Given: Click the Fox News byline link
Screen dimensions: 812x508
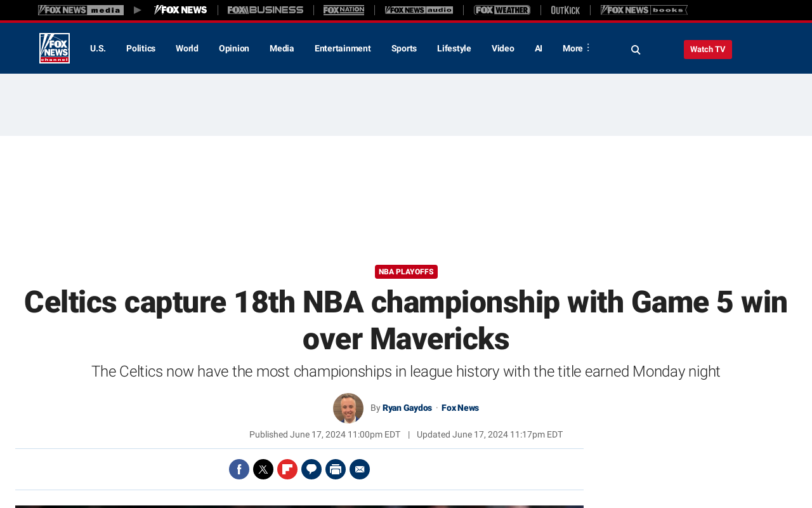Looking at the screenshot, I should pyautogui.click(x=460, y=408).
